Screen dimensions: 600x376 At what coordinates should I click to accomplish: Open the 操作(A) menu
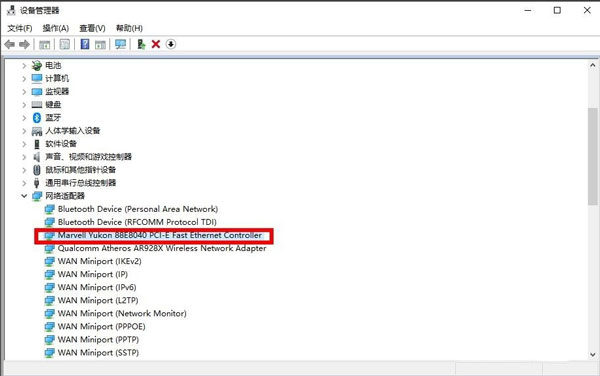[56, 28]
